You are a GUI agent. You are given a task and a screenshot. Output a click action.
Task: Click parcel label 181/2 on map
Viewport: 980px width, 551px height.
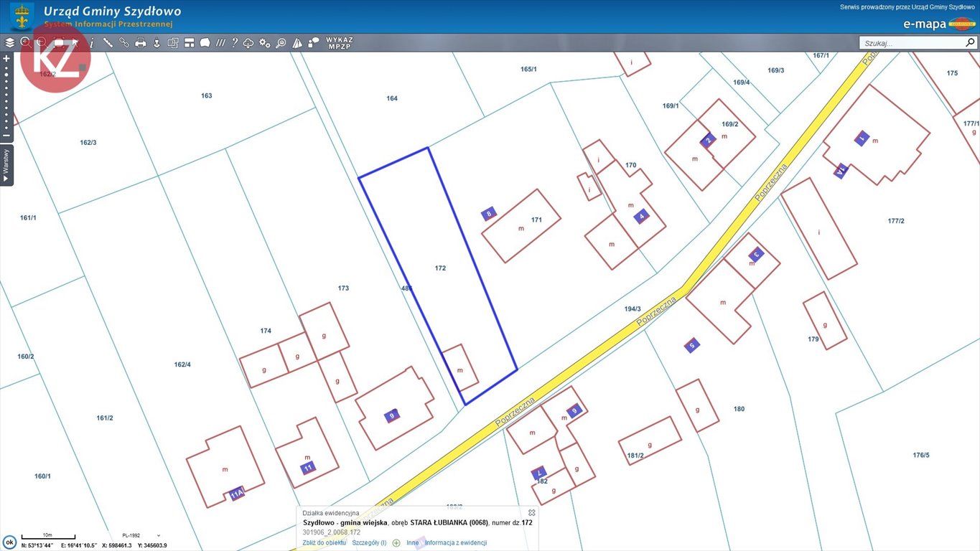[635, 456]
